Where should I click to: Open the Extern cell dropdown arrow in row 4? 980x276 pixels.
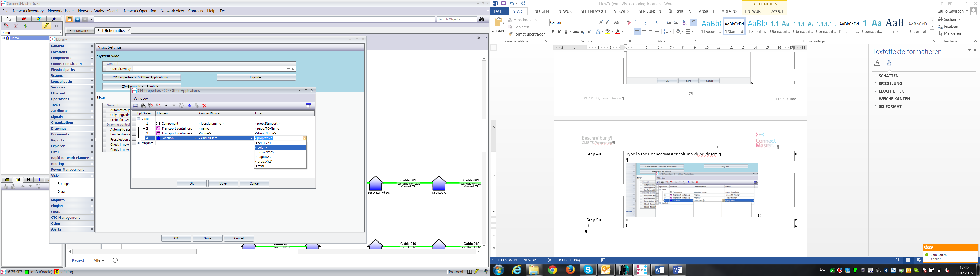coord(305,138)
